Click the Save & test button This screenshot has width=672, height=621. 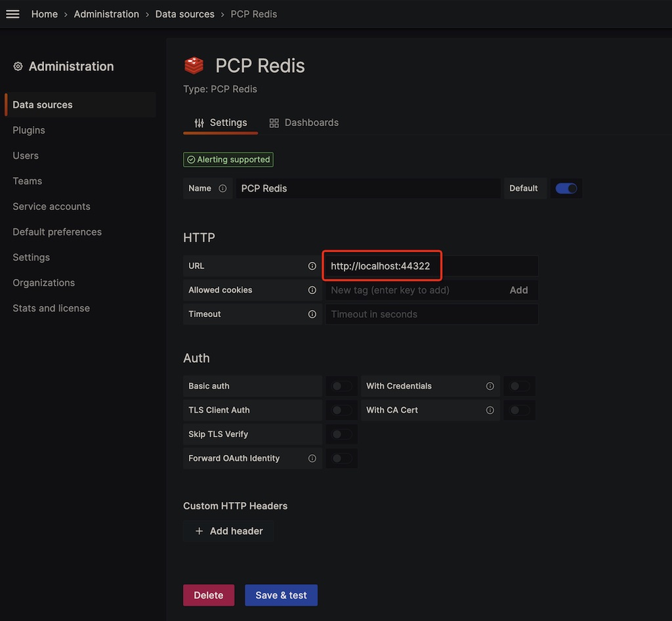click(x=281, y=595)
